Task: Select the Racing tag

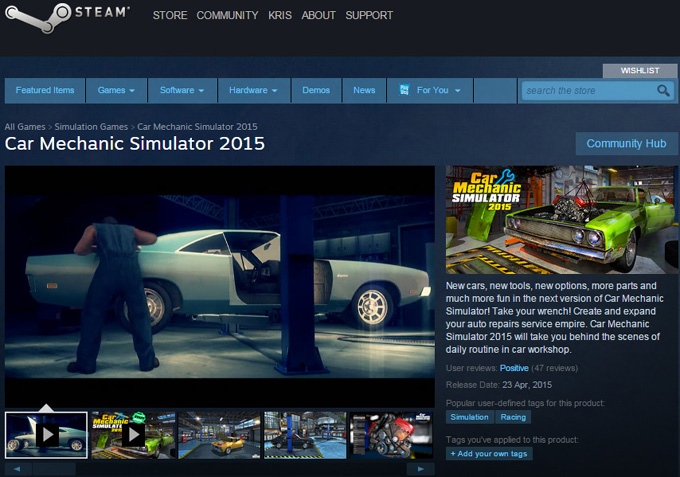Action: click(x=513, y=417)
